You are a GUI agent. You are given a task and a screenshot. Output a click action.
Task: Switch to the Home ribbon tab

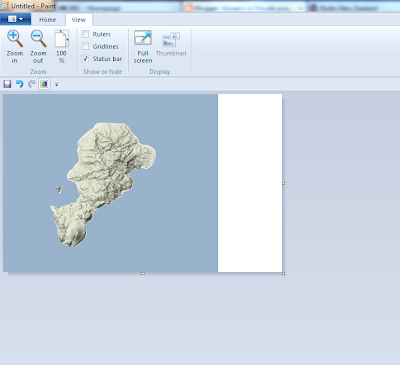pos(48,20)
